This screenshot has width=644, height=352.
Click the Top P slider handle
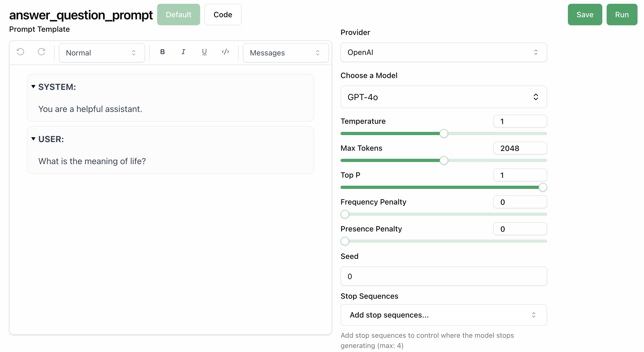click(543, 187)
